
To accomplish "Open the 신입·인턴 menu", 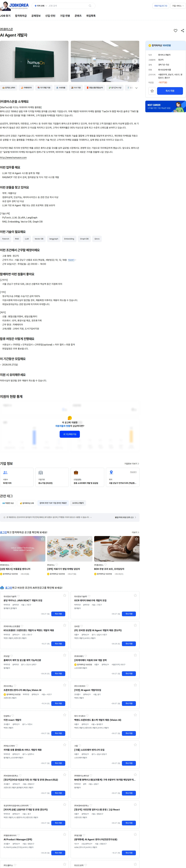I will pyautogui.click(x=50, y=16).
